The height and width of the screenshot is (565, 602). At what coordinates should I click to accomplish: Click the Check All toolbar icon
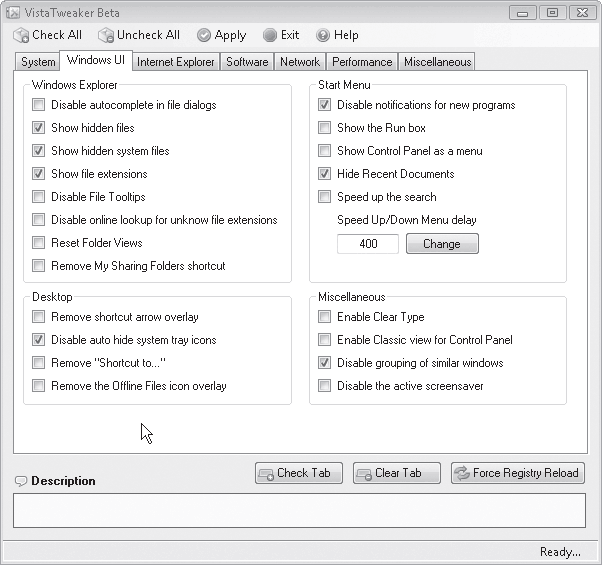click(21, 35)
